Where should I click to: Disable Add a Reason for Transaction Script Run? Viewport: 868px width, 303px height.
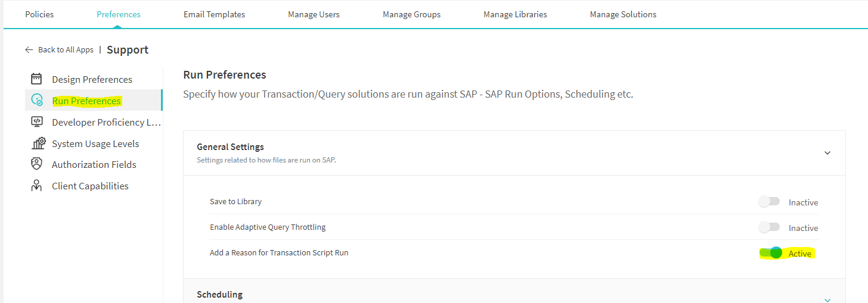click(x=771, y=253)
